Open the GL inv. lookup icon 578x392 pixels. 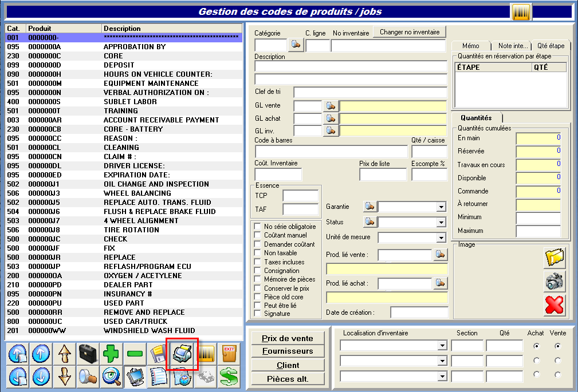tap(331, 131)
